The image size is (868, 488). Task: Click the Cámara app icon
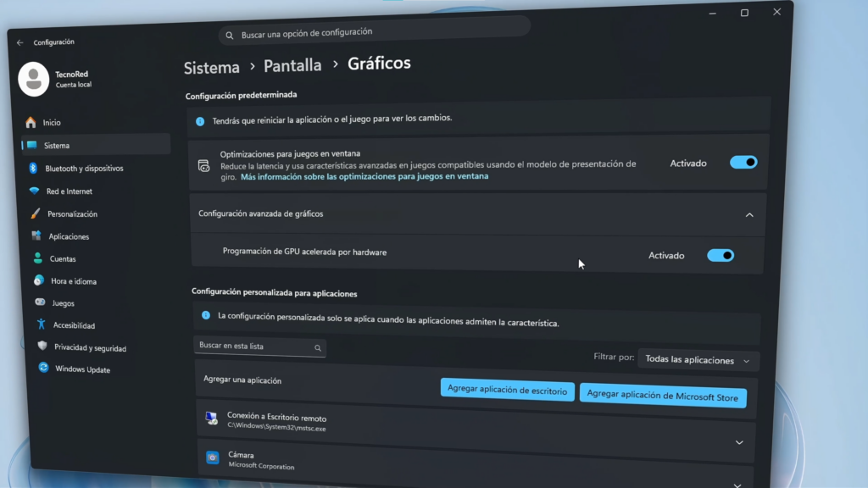pos(213,457)
